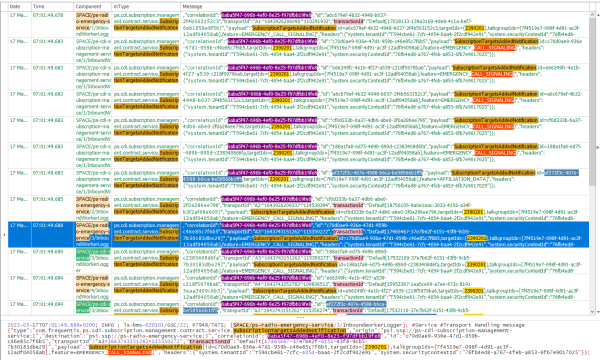Select the emergency-service/4 row at 07:01:49.694
600x360 pixels.
tap(298, 287)
